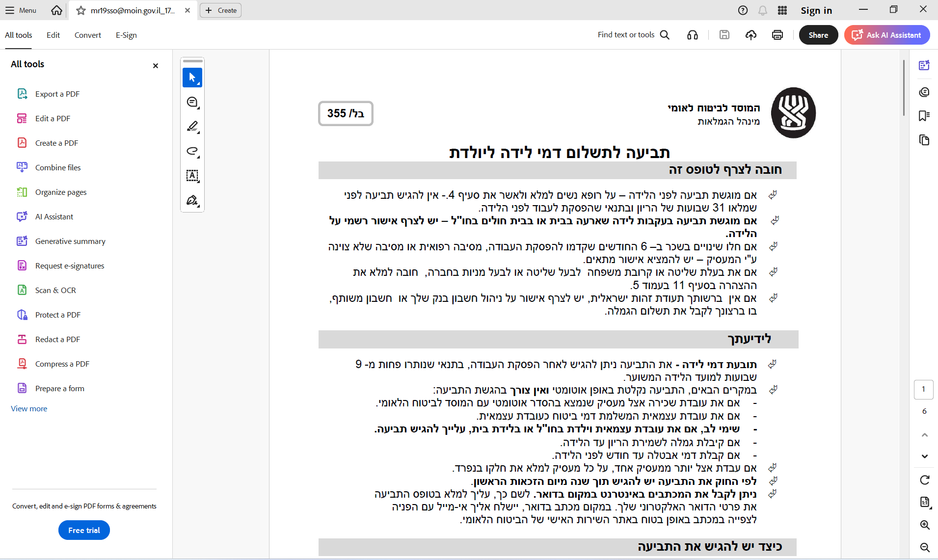This screenshot has width=938, height=560.
Task: Open the page thumbnails panel
Action: [925, 140]
